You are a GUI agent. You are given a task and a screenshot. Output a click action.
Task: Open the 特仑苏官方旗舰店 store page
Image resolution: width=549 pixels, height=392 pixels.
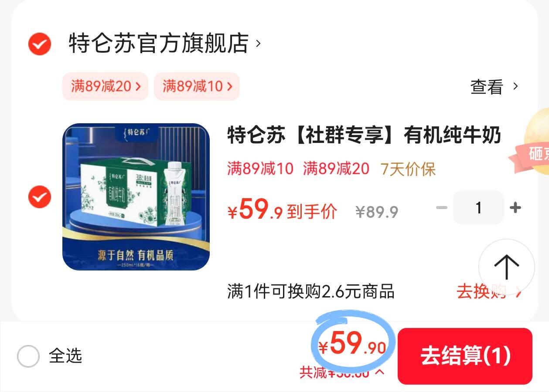(x=158, y=43)
